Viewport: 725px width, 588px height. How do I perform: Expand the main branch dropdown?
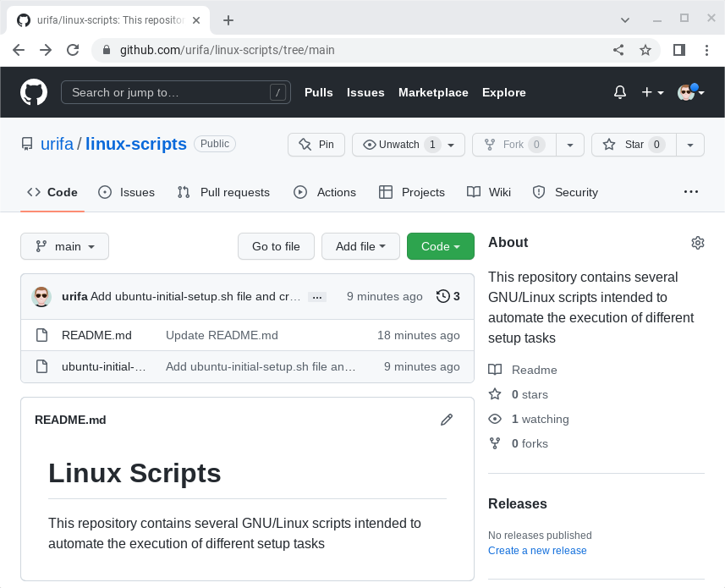pyautogui.click(x=64, y=246)
